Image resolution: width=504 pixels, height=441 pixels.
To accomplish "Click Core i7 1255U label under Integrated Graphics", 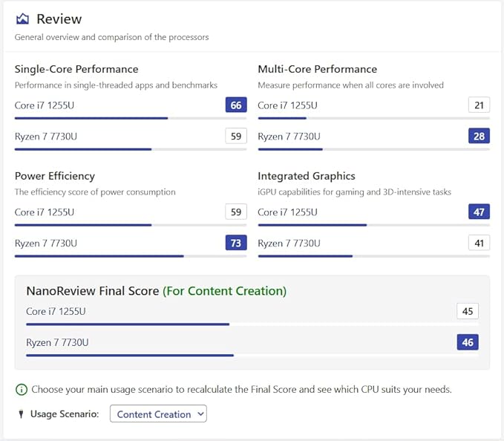I will (x=287, y=212).
